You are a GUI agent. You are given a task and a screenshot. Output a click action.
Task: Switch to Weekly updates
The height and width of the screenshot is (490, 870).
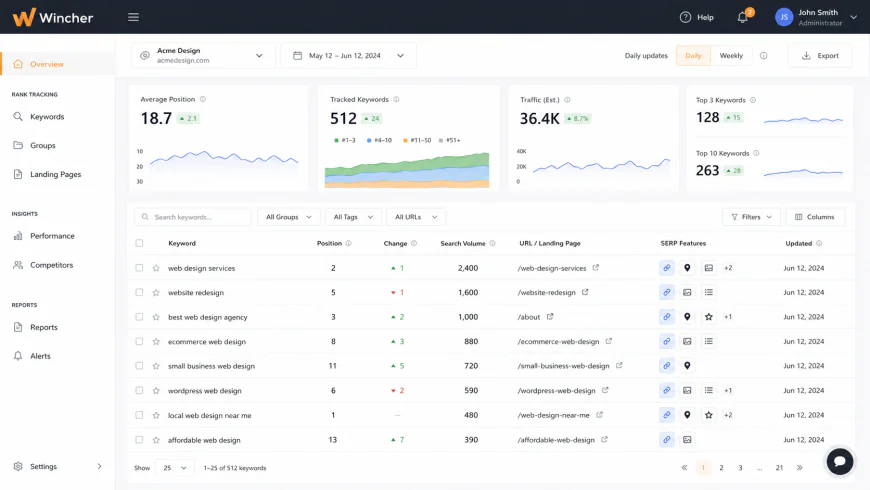(731, 55)
